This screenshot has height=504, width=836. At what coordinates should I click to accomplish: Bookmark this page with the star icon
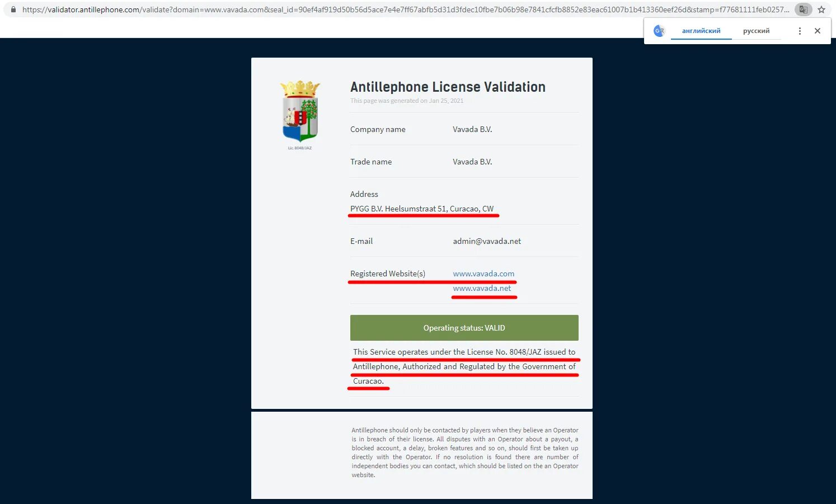coord(821,10)
